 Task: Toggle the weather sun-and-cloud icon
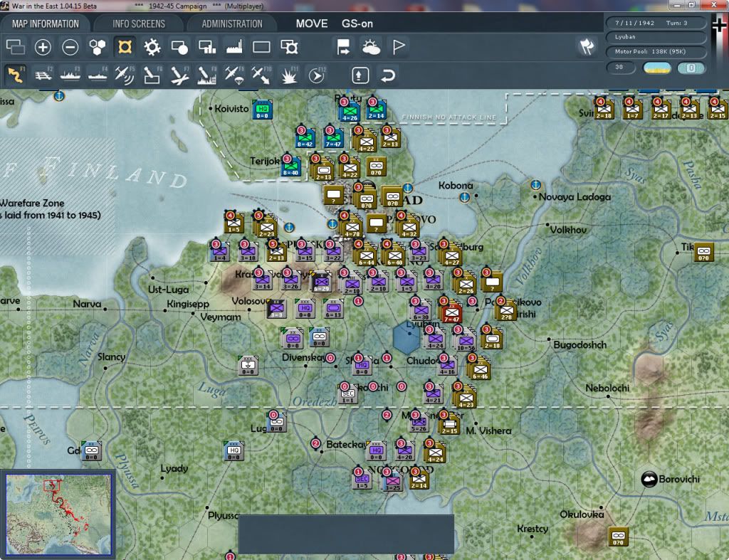pos(370,47)
